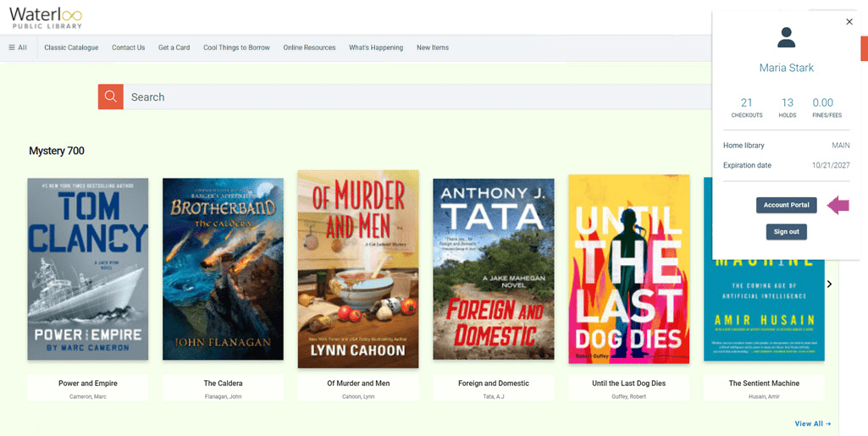Open New Items menu item
The image size is (868, 436).
pyautogui.click(x=433, y=47)
